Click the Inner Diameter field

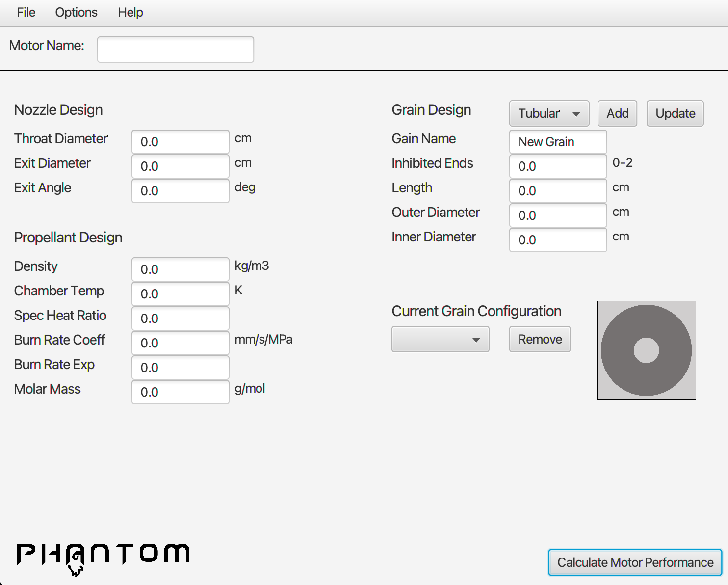click(558, 240)
